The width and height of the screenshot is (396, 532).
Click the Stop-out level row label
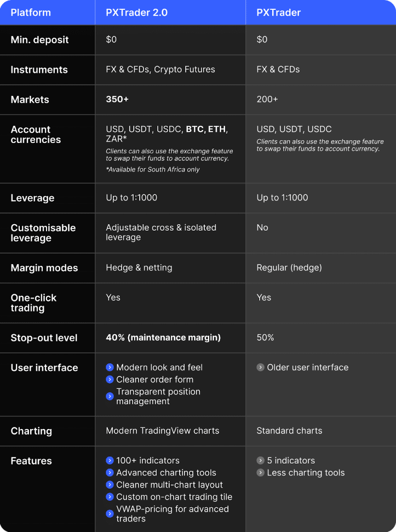44,338
